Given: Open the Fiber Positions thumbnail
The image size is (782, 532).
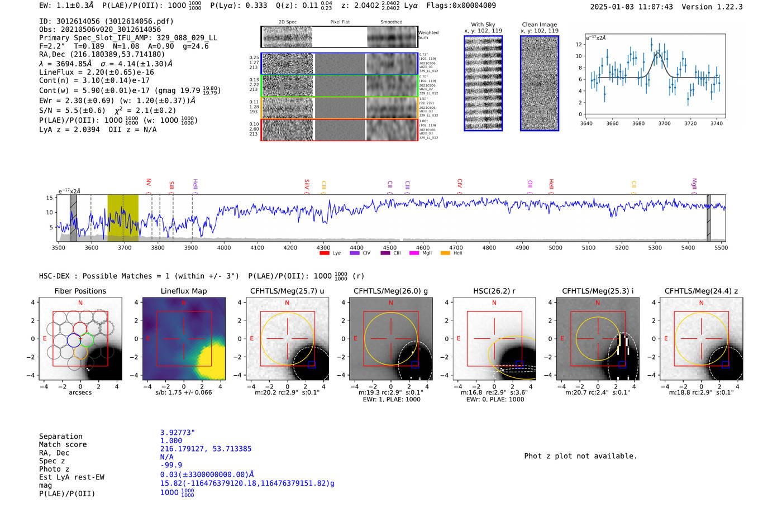Looking at the screenshot, I should 80,339.
